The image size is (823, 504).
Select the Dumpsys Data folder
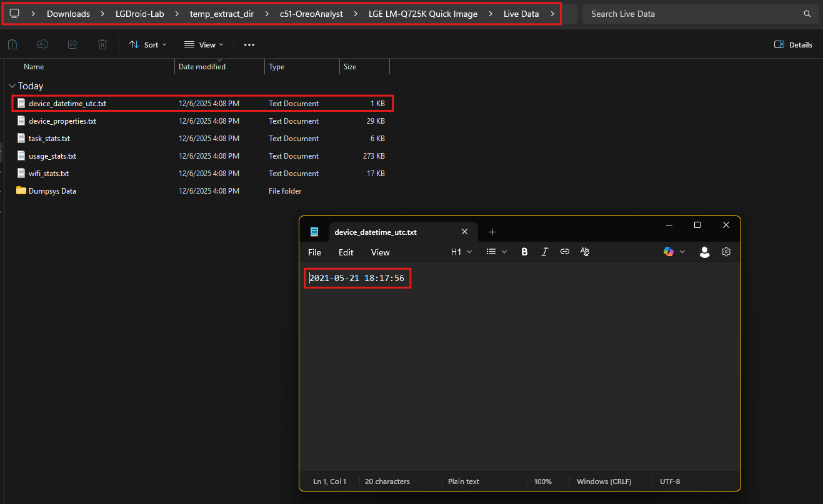pos(52,191)
